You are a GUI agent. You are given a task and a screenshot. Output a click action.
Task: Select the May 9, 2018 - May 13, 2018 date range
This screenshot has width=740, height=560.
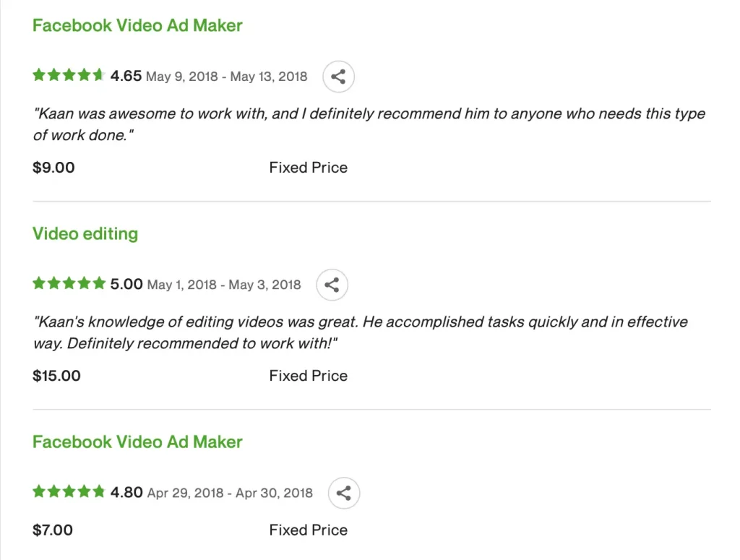click(226, 77)
